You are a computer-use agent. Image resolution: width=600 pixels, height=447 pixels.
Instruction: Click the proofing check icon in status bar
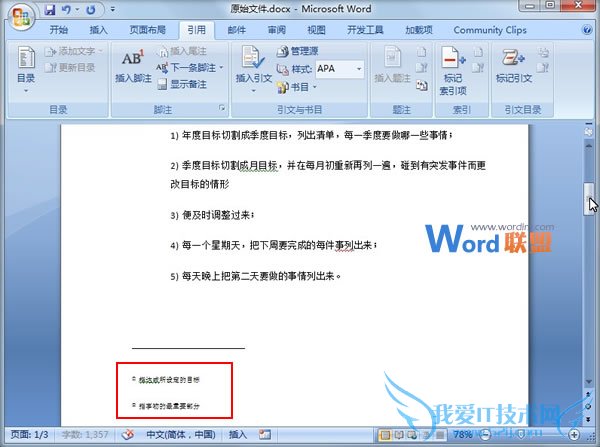click(128, 435)
